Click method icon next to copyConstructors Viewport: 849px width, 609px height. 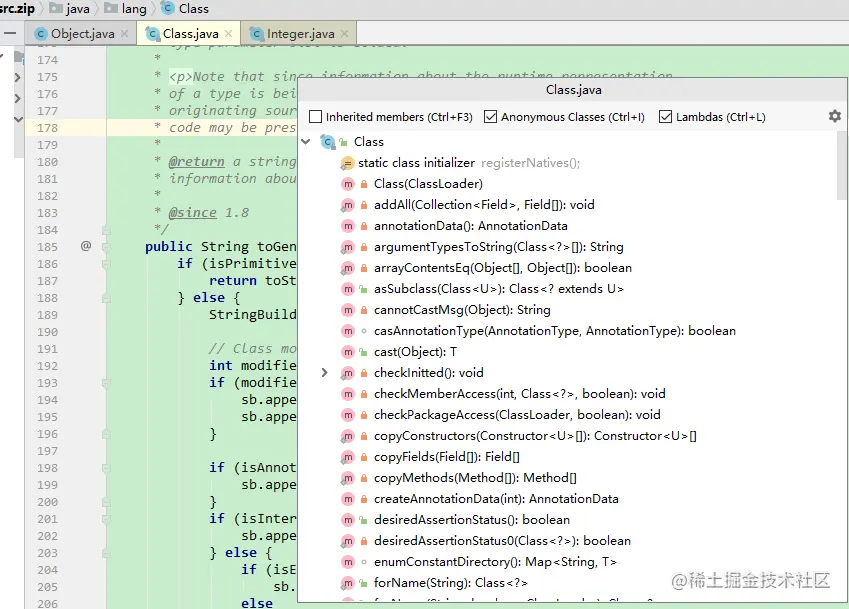click(x=348, y=436)
